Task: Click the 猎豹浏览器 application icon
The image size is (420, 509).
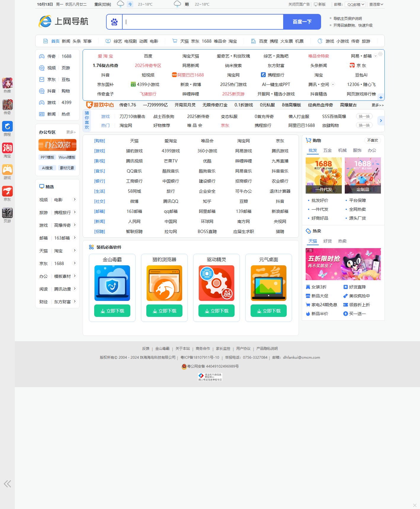Action: pyautogui.click(x=164, y=283)
